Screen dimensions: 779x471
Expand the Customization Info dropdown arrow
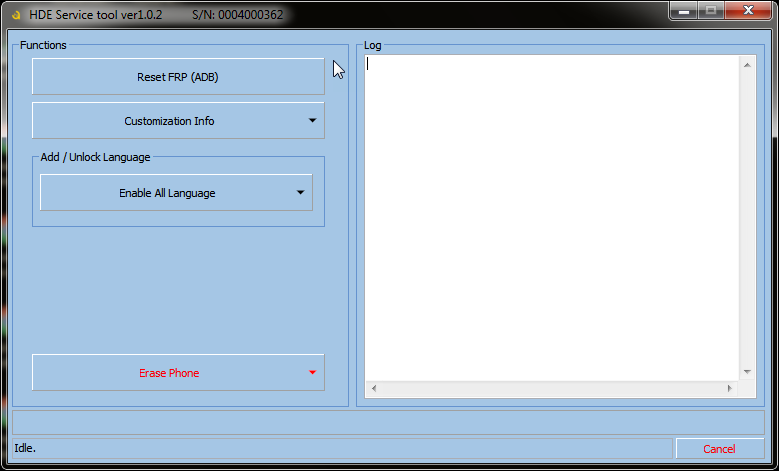point(312,121)
